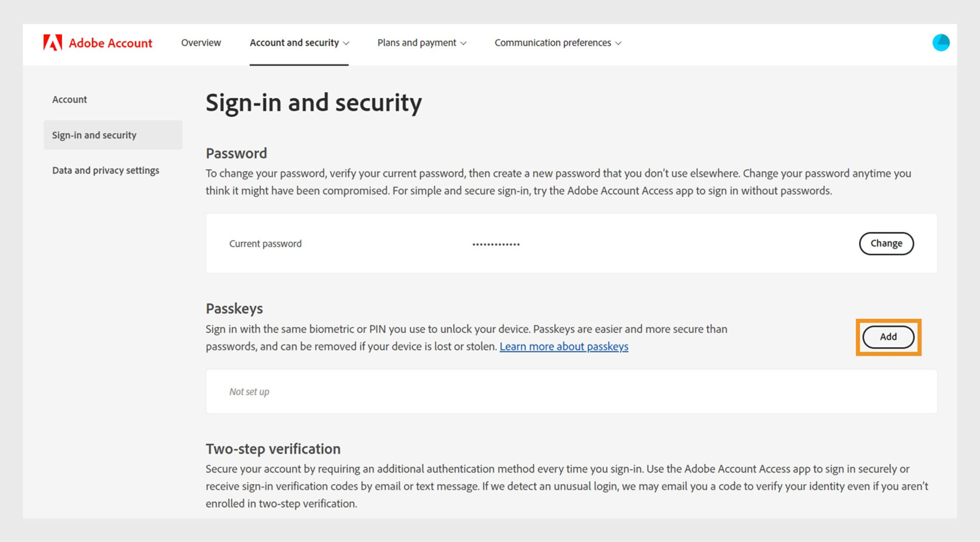Open the Plans and payment dropdown
This screenshot has width=980, height=542.
422,43
